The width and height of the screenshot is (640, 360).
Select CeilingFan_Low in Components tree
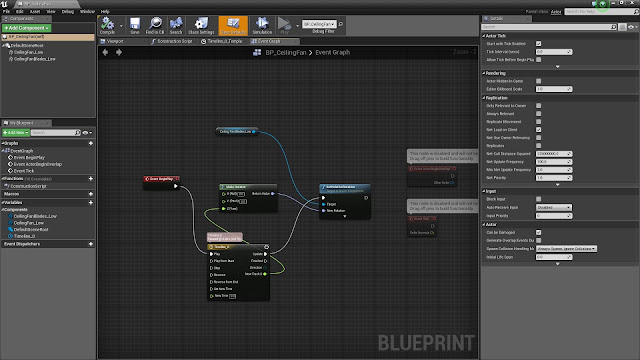point(29,52)
